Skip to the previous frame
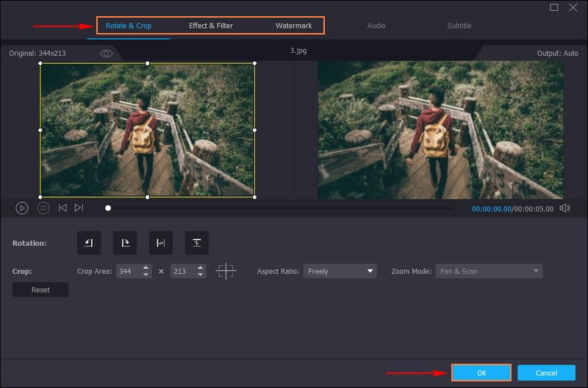This screenshot has height=388, width=588. (62, 208)
